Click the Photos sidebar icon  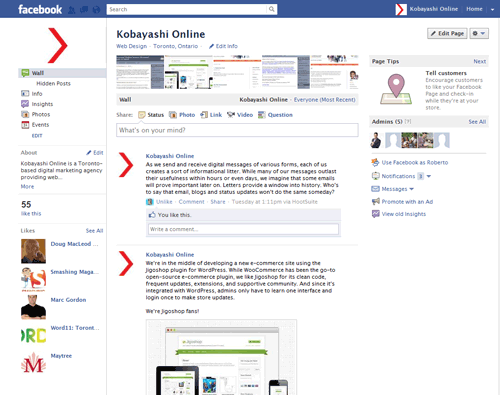(x=25, y=114)
